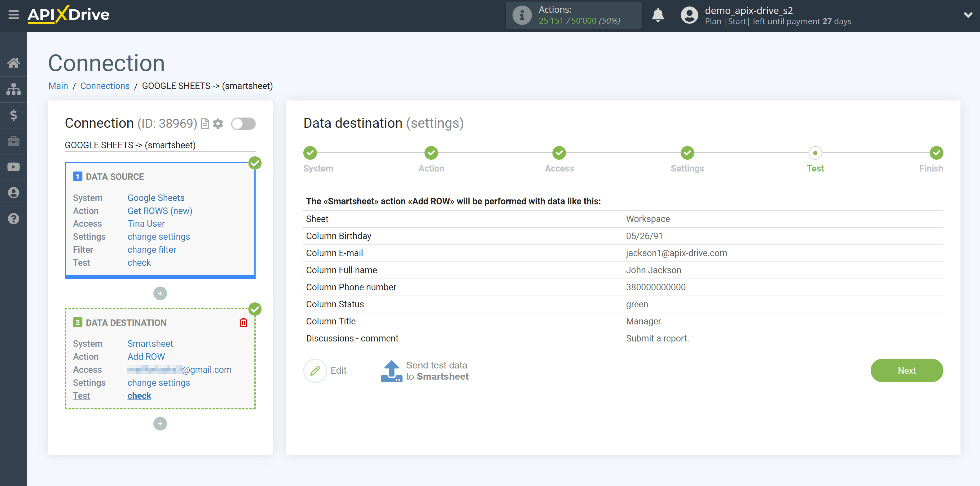
Task: Click data destination check link
Action: pyautogui.click(x=139, y=395)
